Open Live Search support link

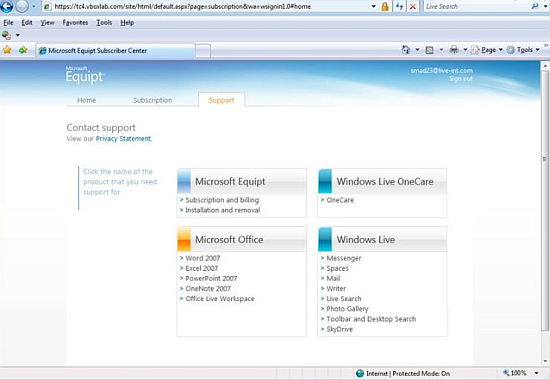pos(344,299)
